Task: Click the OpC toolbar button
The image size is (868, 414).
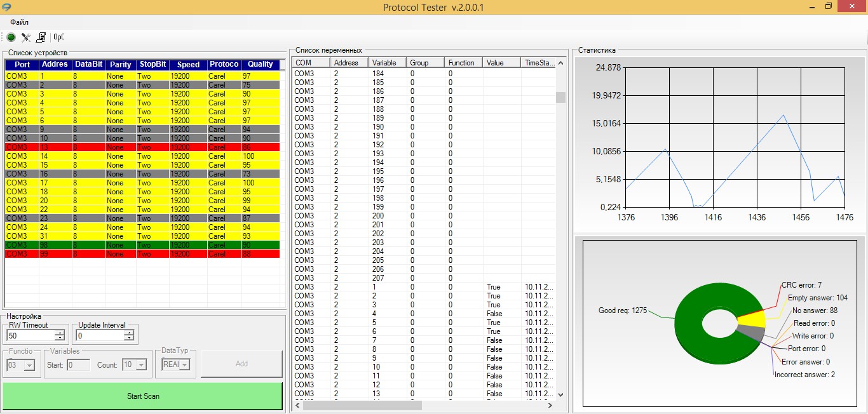Action: click(59, 37)
